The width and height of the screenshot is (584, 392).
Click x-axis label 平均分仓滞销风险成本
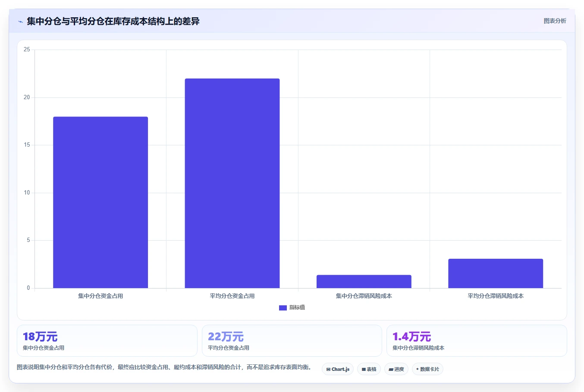[x=496, y=296]
